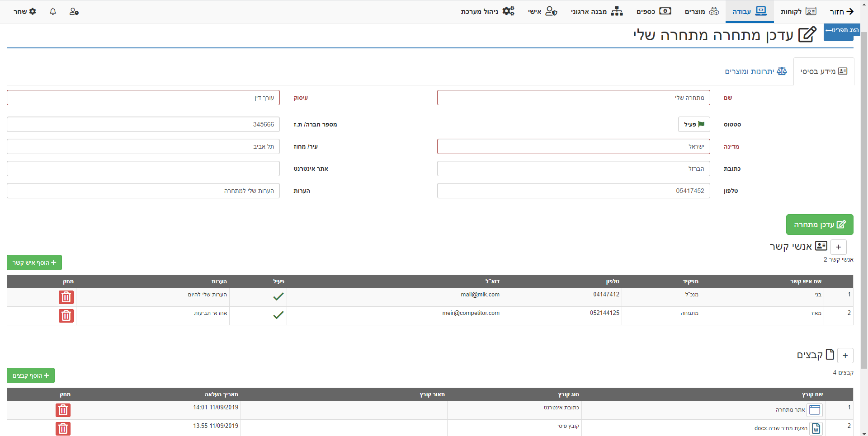Click the green עדכן מתחרה button

tap(819, 225)
